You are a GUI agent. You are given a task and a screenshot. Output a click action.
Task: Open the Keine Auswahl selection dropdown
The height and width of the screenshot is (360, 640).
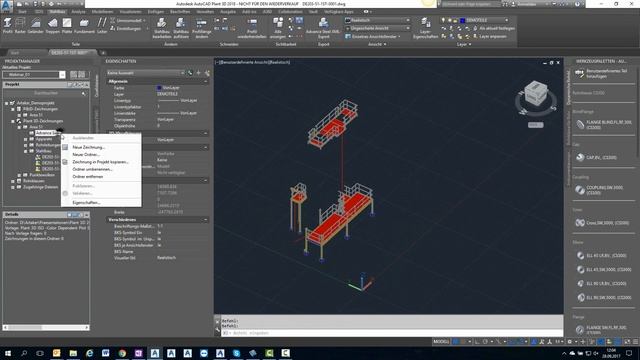[x=146, y=73]
